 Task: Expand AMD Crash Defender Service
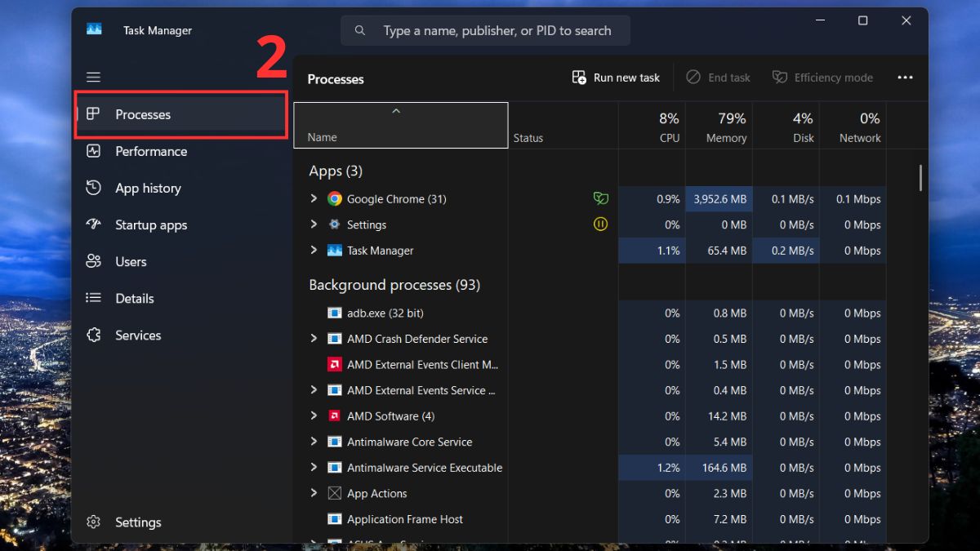coord(314,338)
